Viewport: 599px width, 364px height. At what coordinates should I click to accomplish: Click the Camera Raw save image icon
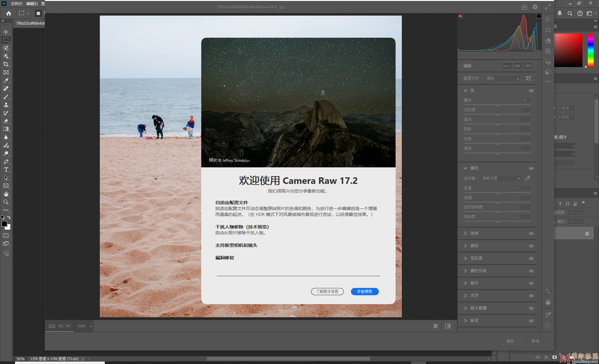(524, 7)
